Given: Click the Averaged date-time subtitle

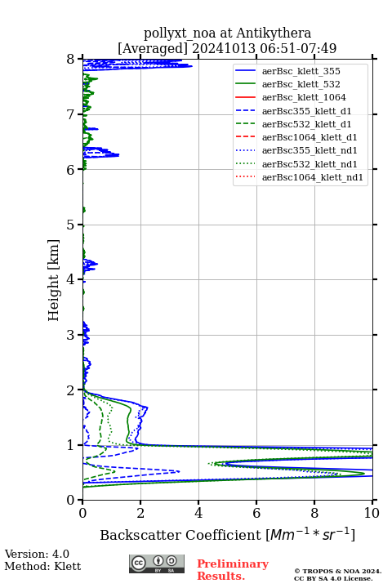Looking at the screenshot, I should [x=227, y=48].
